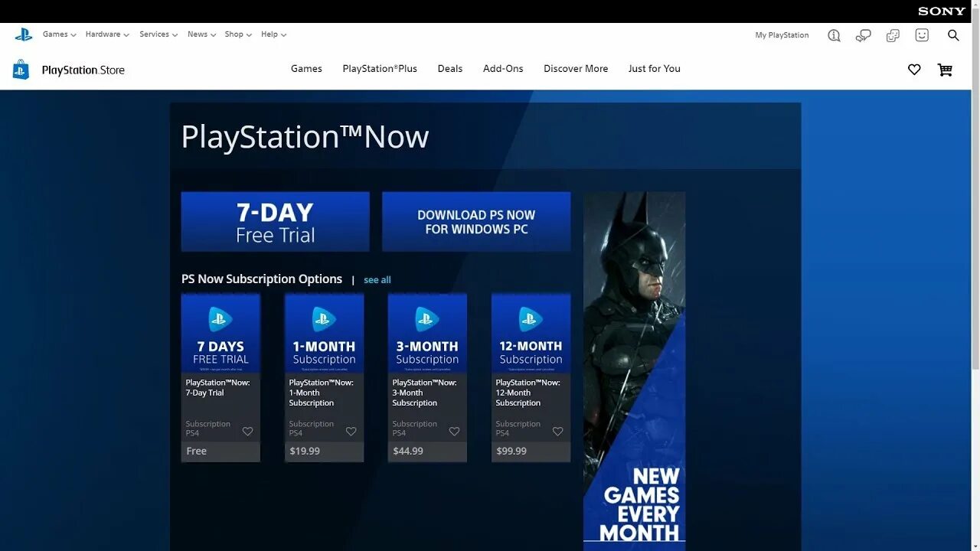Click 'PlayStation™Now: 3-Month Subscription' product title
This screenshot has height=551, width=980.
(x=424, y=393)
